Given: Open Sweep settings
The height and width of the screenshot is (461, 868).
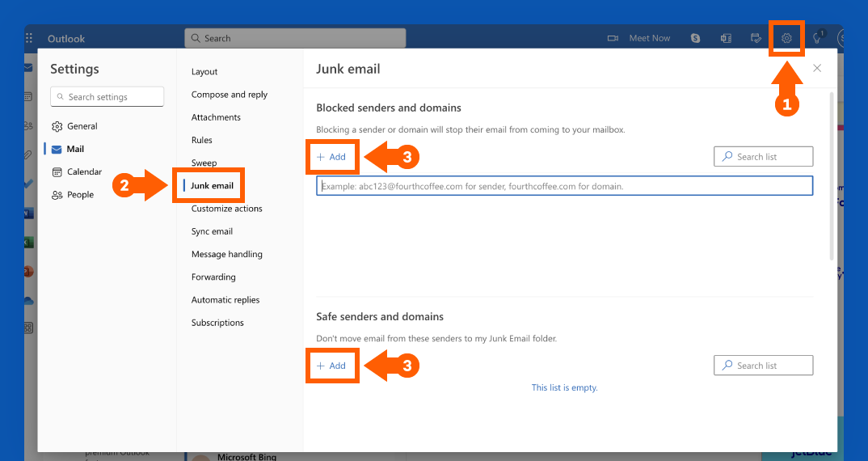Looking at the screenshot, I should (204, 163).
